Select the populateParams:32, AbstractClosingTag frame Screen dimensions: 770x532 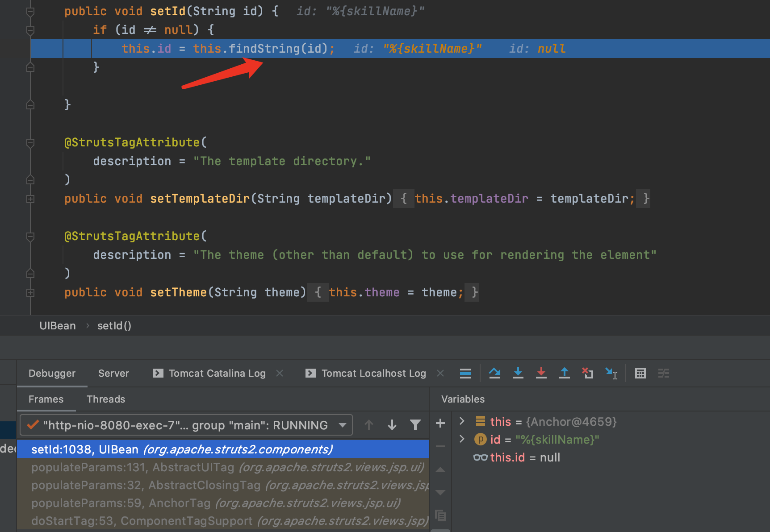(223, 485)
